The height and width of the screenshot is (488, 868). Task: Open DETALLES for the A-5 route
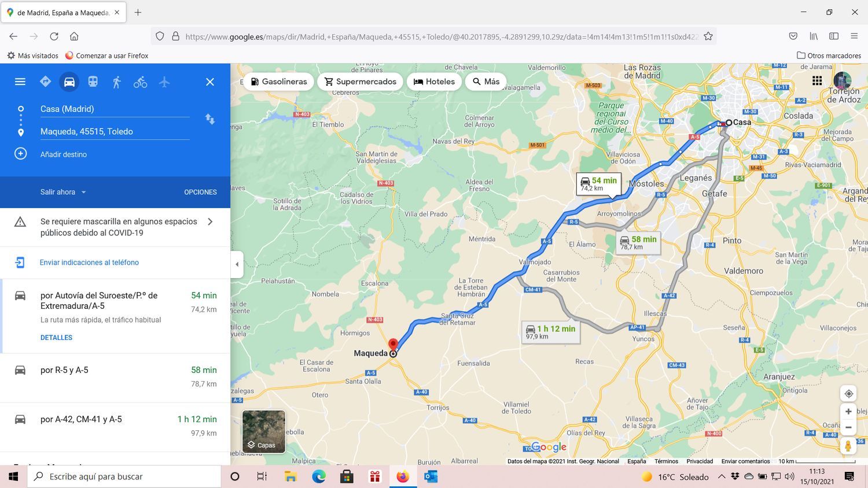click(x=56, y=338)
